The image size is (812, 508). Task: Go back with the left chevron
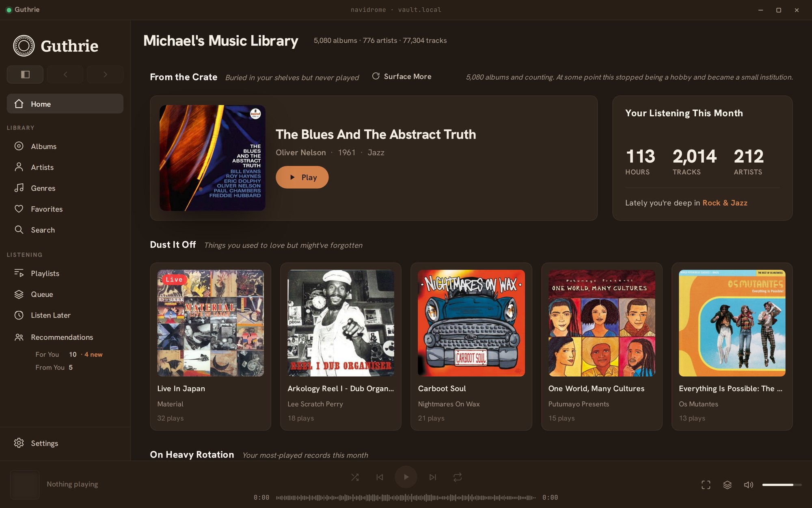65,74
